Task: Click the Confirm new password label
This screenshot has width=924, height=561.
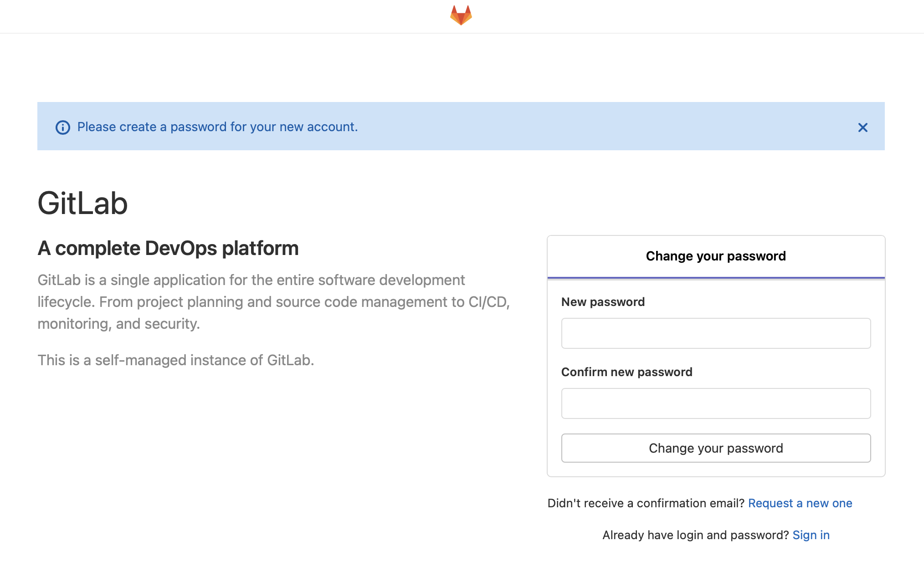Action: pyautogui.click(x=627, y=372)
